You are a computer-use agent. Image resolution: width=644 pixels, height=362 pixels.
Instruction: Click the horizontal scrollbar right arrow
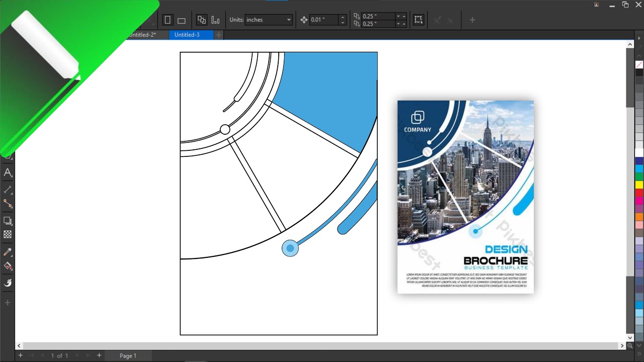click(622, 346)
